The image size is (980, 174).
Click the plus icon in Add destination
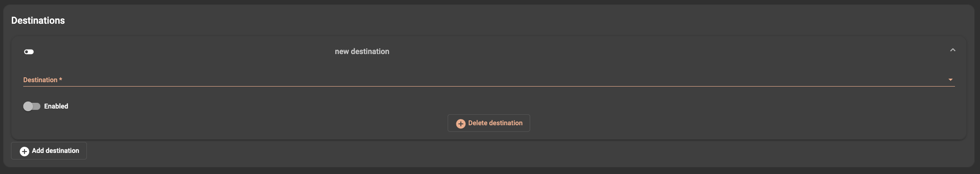point(25,151)
